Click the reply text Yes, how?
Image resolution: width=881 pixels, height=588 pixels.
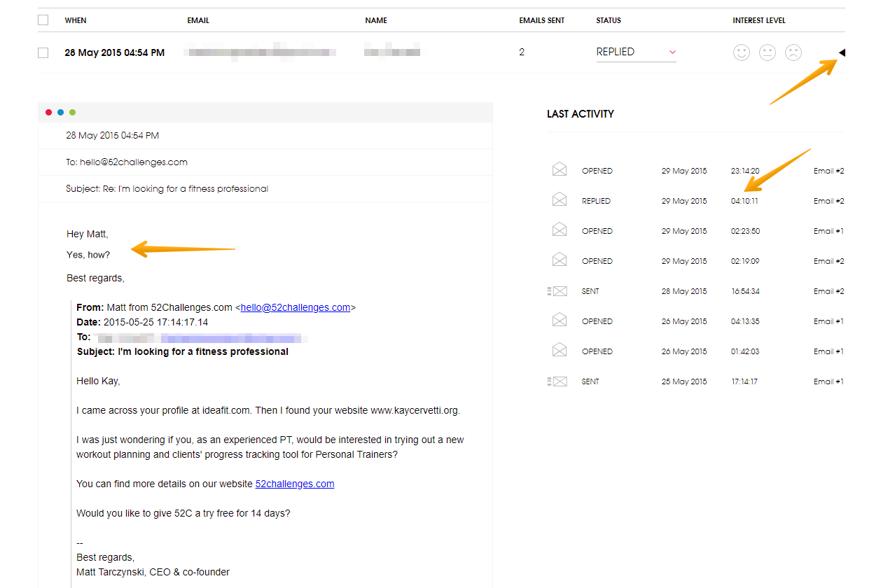click(88, 255)
